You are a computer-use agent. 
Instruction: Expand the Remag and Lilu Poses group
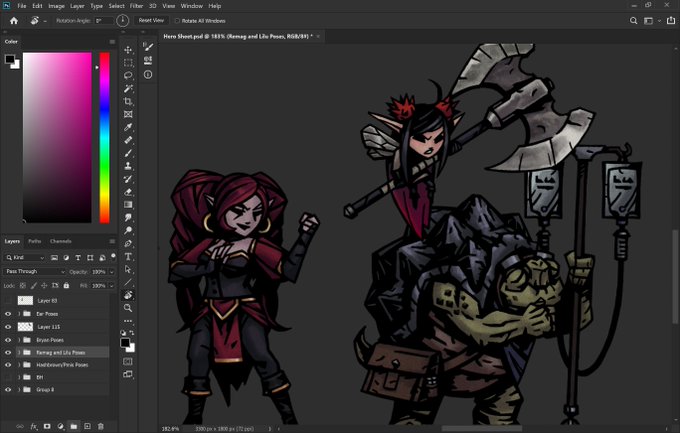tap(19, 352)
